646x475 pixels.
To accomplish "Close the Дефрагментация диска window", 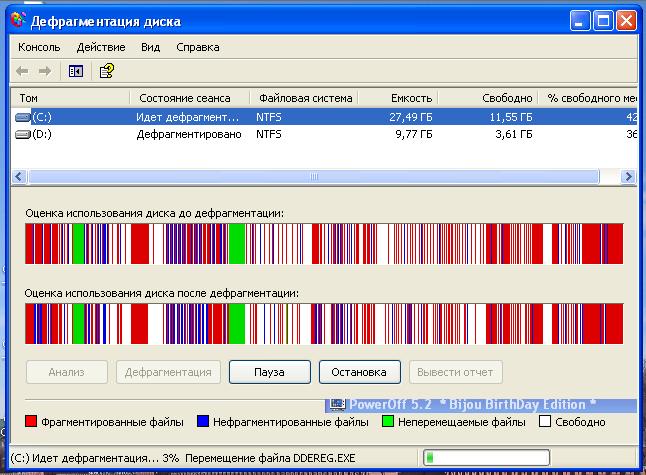I will pyautogui.click(x=626, y=21).
